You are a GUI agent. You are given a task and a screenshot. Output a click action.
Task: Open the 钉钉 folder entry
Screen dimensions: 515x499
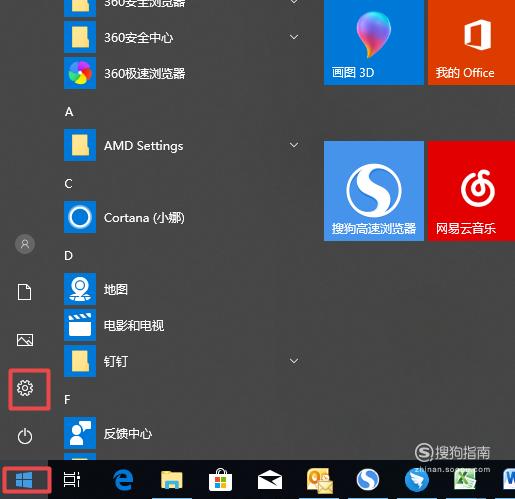pyautogui.click(x=184, y=361)
